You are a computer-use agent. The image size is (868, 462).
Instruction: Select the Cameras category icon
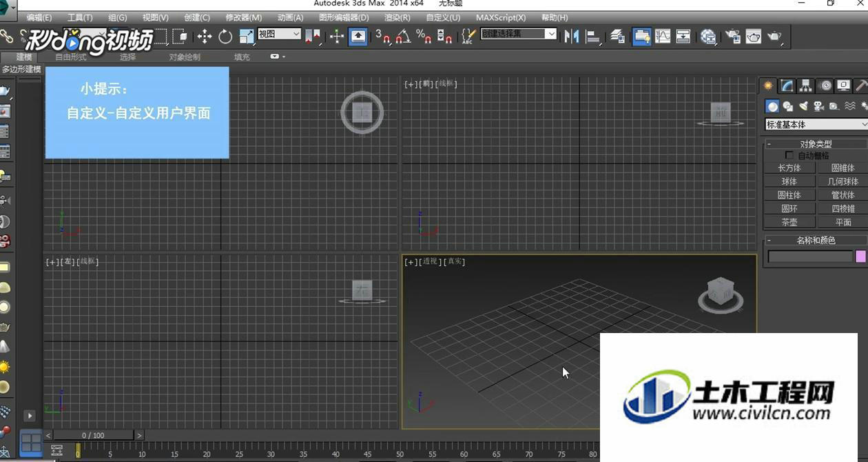point(818,106)
